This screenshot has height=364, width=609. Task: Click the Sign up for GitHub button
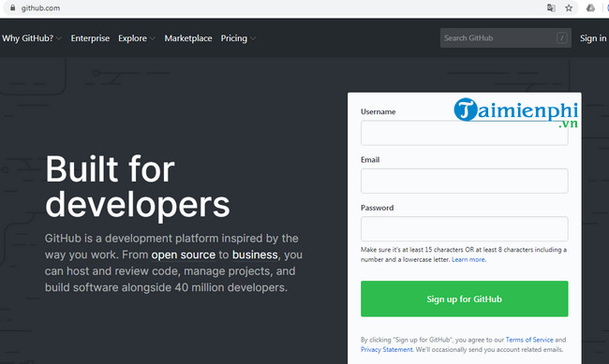464,298
